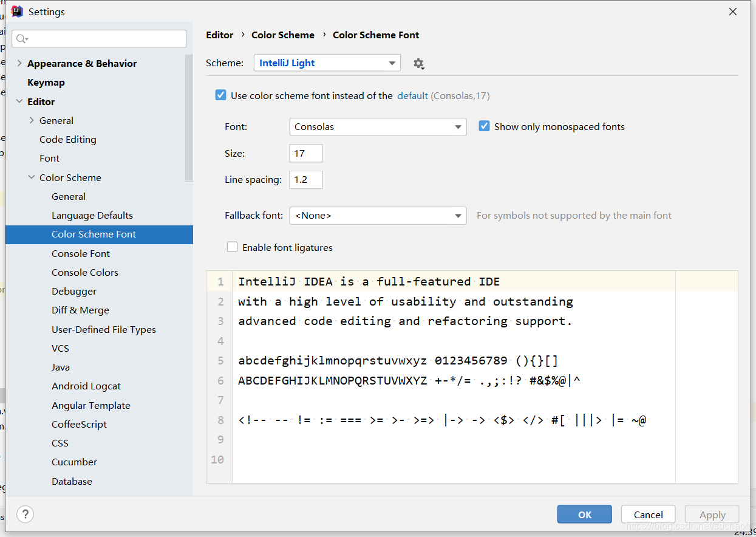Click the Cancel button
This screenshot has height=537, width=756.
(649, 515)
